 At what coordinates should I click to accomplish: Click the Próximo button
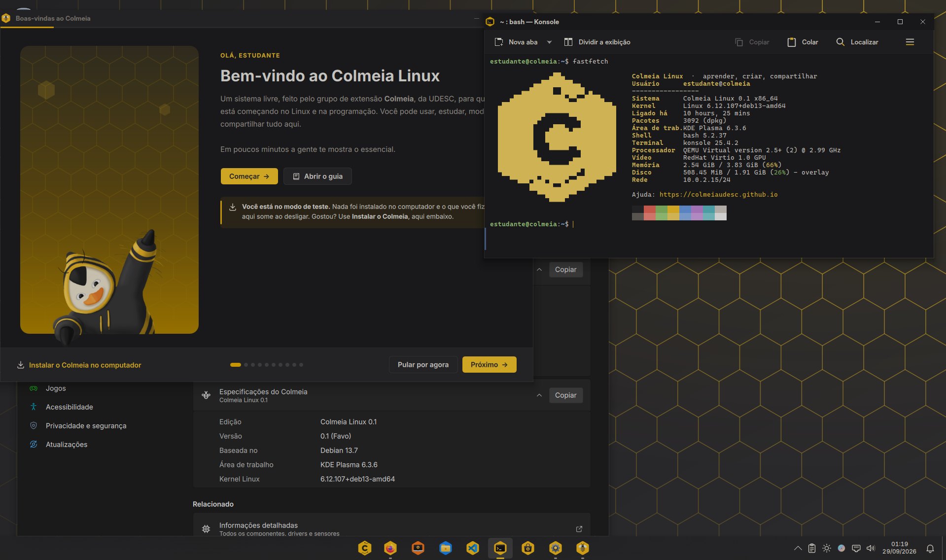pos(489,365)
